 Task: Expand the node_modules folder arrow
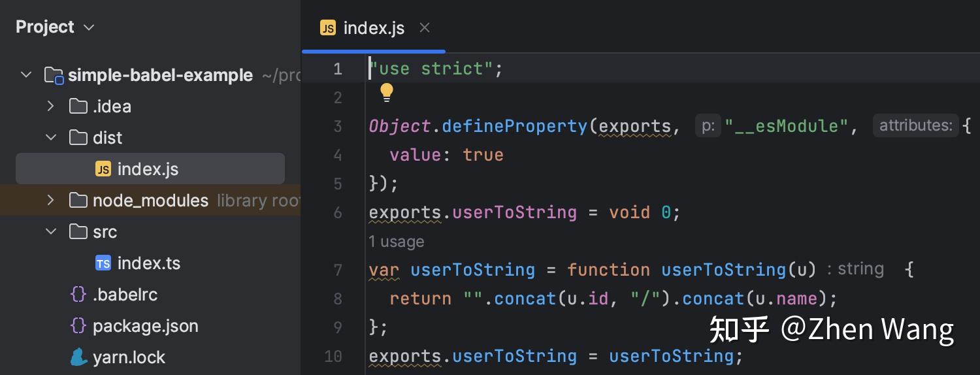click(51, 201)
